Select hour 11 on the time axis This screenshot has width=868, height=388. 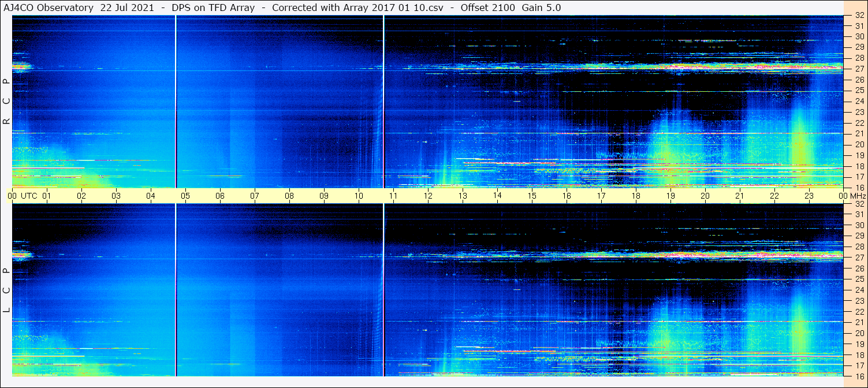pyautogui.click(x=393, y=196)
